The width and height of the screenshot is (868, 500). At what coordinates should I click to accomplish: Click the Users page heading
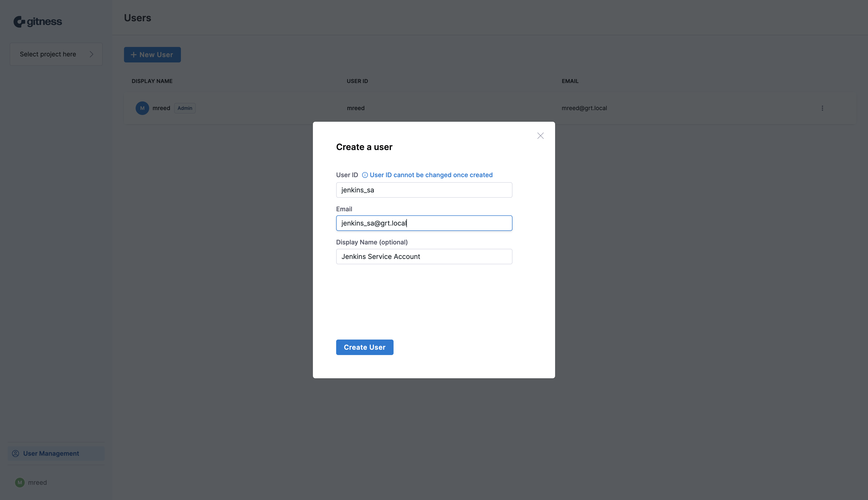[138, 18]
